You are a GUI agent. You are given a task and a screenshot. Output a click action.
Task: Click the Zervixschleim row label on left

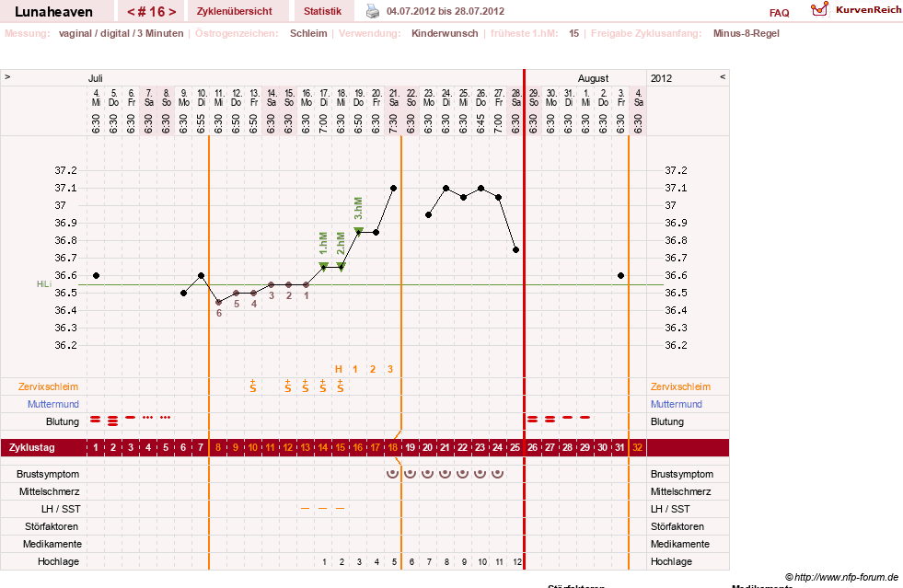click(48, 387)
